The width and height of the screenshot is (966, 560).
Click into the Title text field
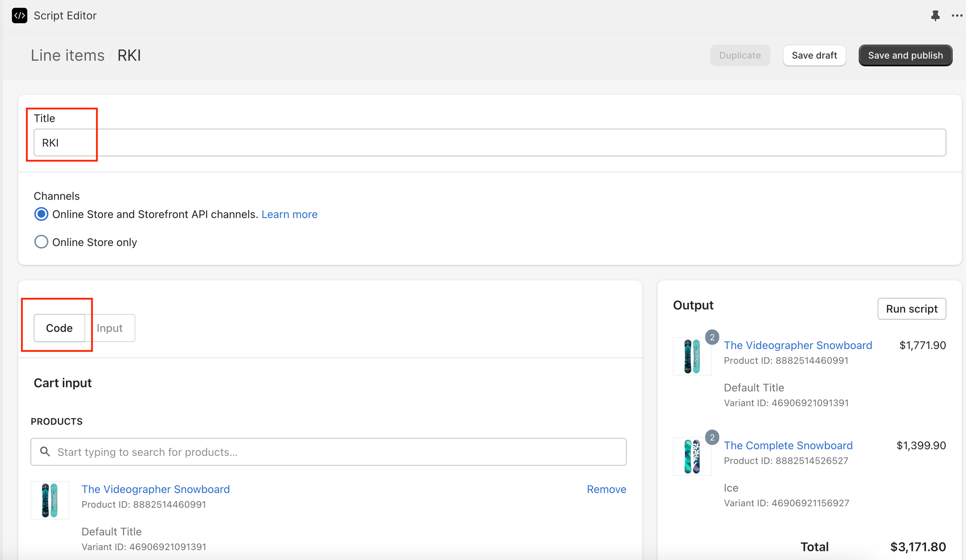pyautogui.click(x=489, y=143)
